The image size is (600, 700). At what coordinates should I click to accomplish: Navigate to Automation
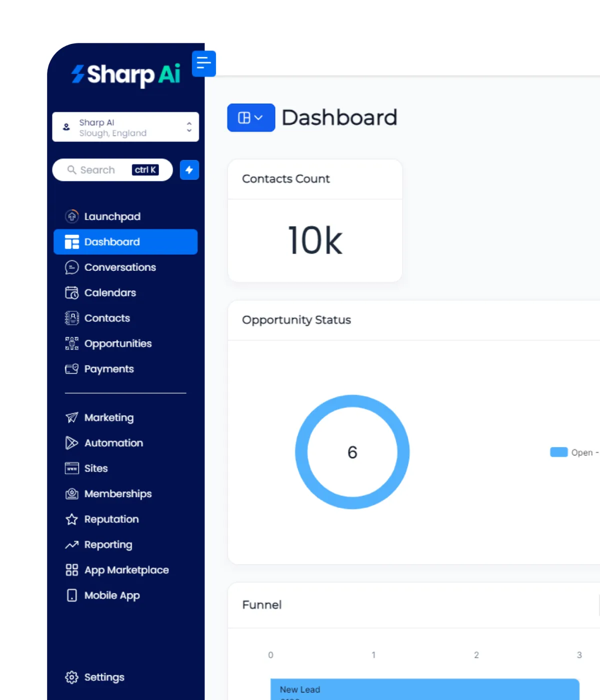pyautogui.click(x=125, y=443)
